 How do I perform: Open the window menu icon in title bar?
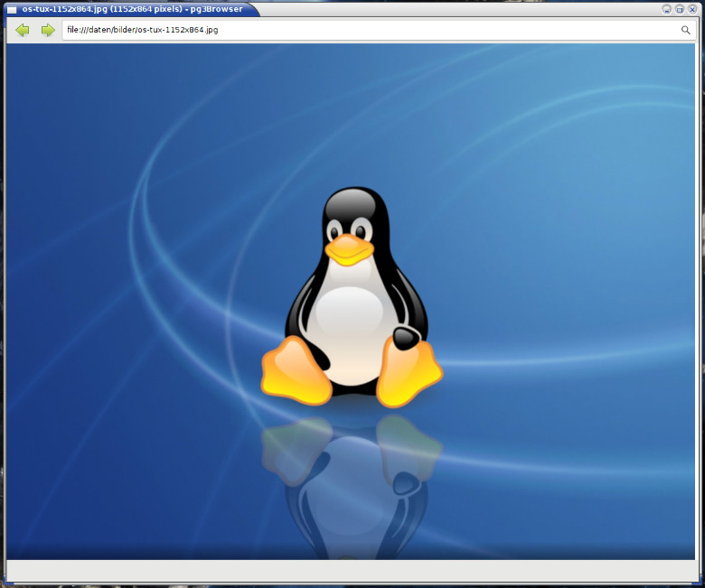[x=12, y=9]
